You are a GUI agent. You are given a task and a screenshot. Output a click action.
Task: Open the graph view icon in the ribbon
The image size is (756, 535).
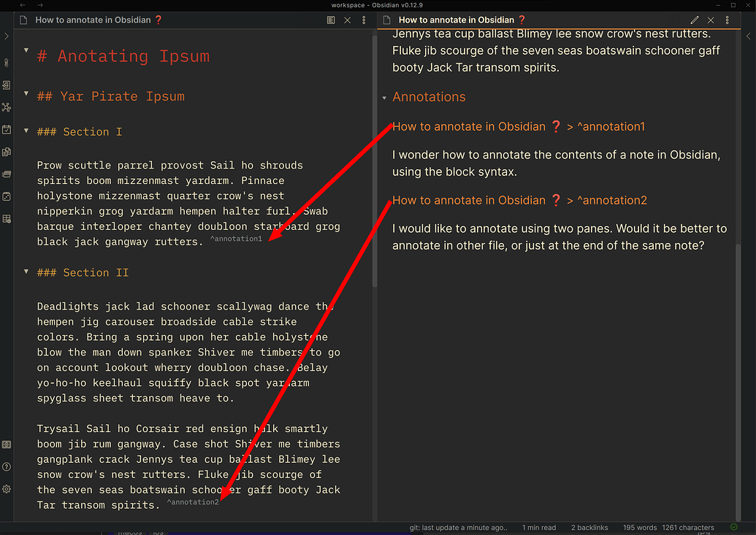tap(7, 107)
